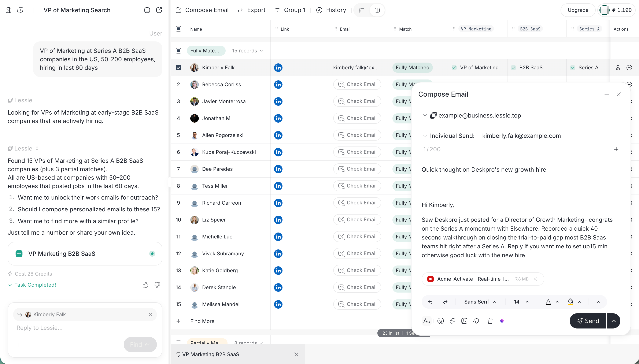This screenshot has height=364, width=639.
Task: Expand the sender address example@business.lessie.top
Action: (x=425, y=115)
